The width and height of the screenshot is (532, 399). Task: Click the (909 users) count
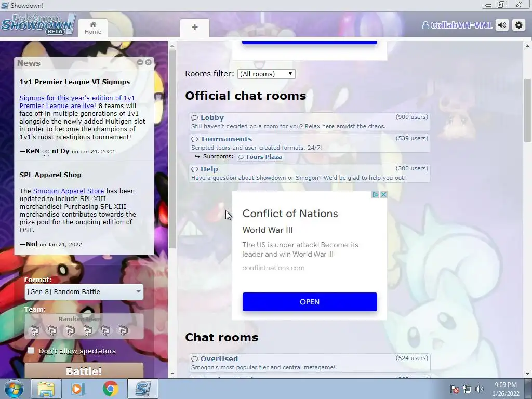point(411,117)
